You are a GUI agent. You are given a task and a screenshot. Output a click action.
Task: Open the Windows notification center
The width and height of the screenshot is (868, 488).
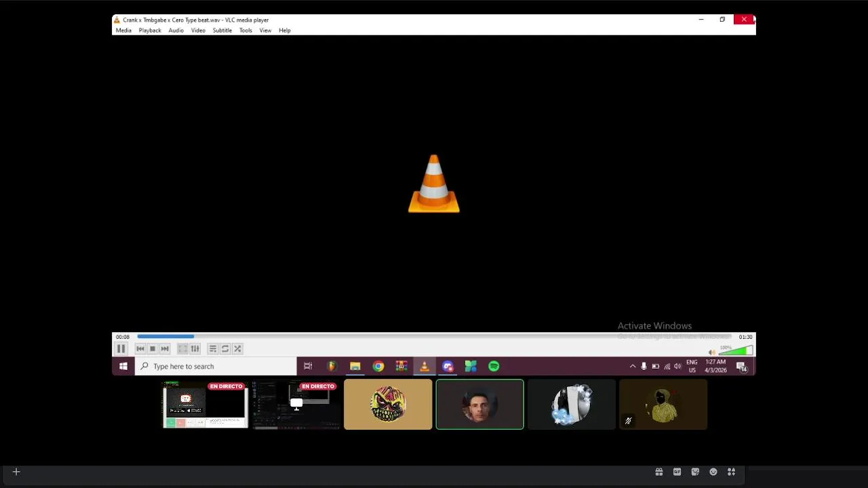click(742, 367)
